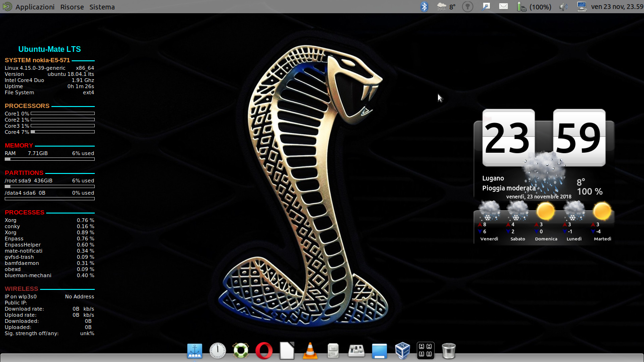The width and height of the screenshot is (644, 362).
Task: Click 'venerdì, 23 novembre 2018' date text
Action: click(x=539, y=197)
